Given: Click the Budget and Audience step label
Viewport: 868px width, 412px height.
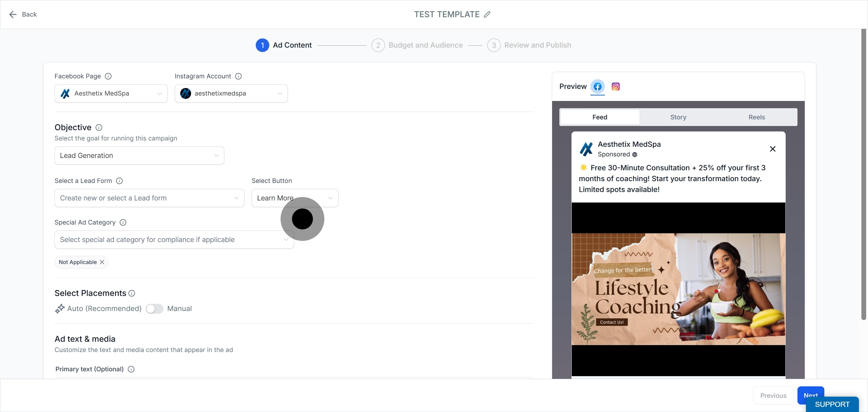Looking at the screenshot, I should (x=426, y=45).
